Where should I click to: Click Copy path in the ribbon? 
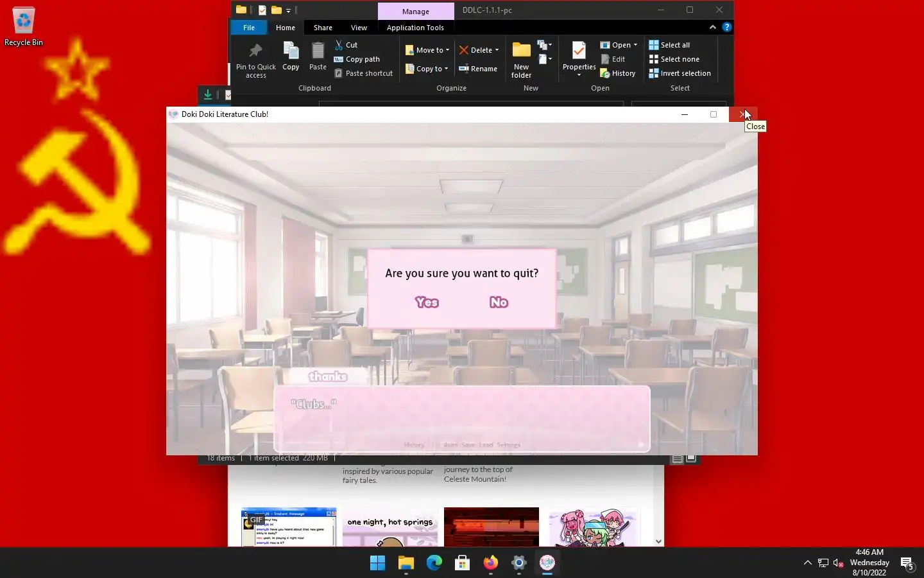click(357, 59)
